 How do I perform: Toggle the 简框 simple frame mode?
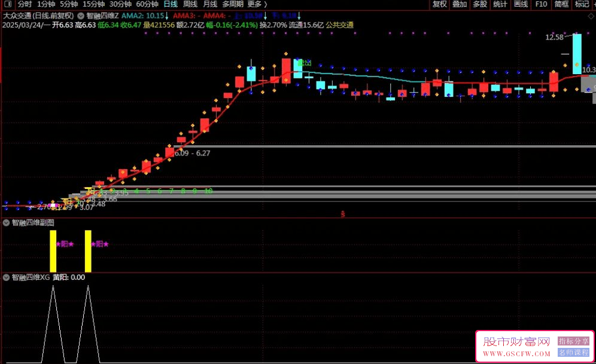point(561,4)
